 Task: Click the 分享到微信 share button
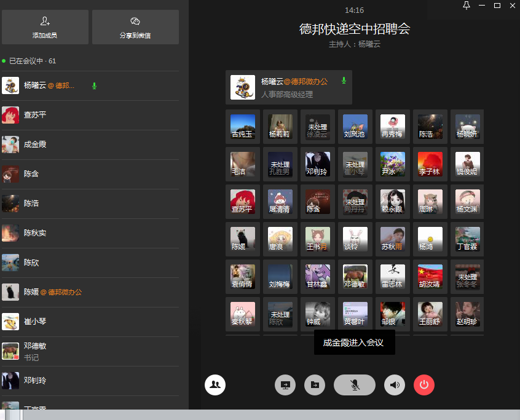(x=135, y=27)
